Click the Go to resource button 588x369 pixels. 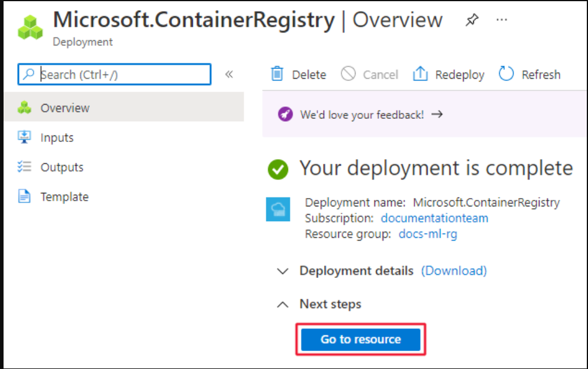361,339
